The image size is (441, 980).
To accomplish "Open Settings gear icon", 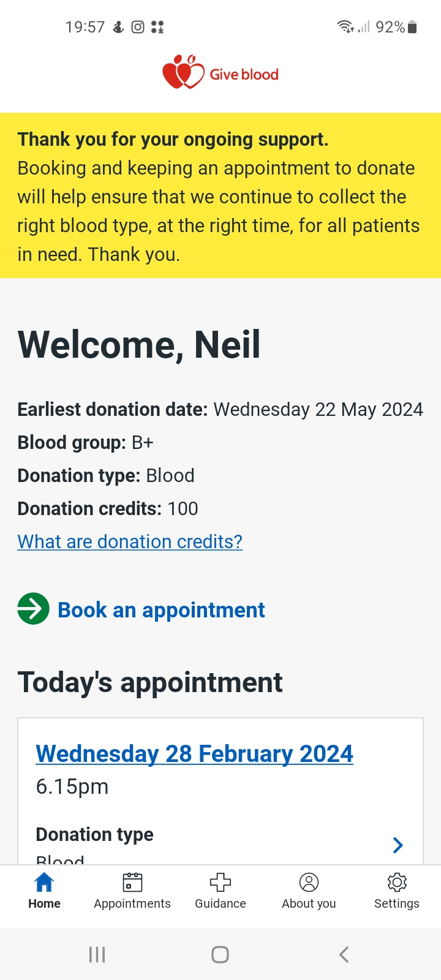I will tap(397, 883).
